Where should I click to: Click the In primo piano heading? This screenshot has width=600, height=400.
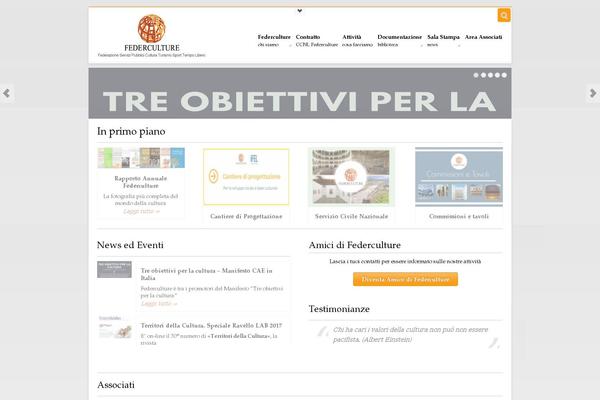[x=131, y=131]
